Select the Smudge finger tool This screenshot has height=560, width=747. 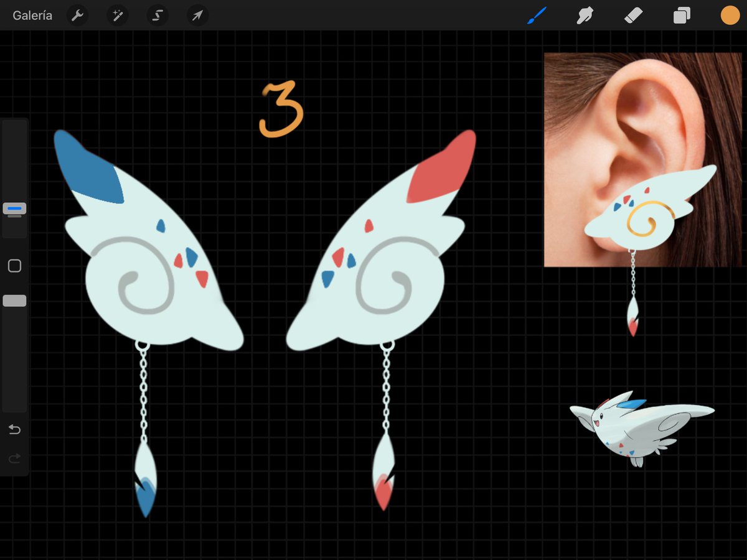[x=585, y=16]
